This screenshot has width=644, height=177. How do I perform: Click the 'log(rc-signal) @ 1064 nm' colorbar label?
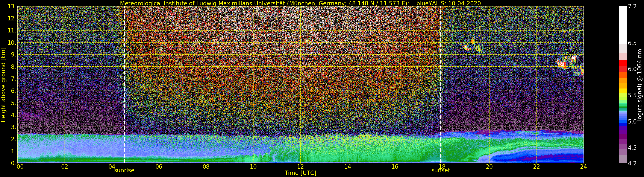[640, 85]
